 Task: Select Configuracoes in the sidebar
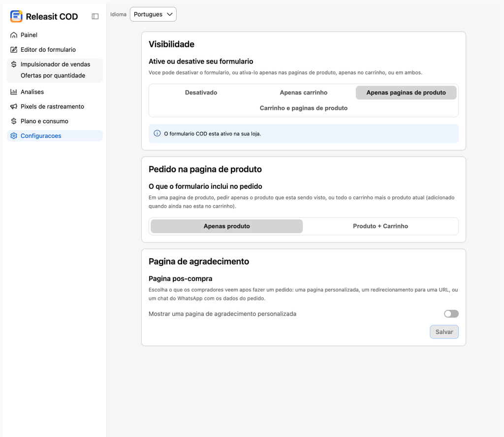pyautogui.click(x=55, y=136)
